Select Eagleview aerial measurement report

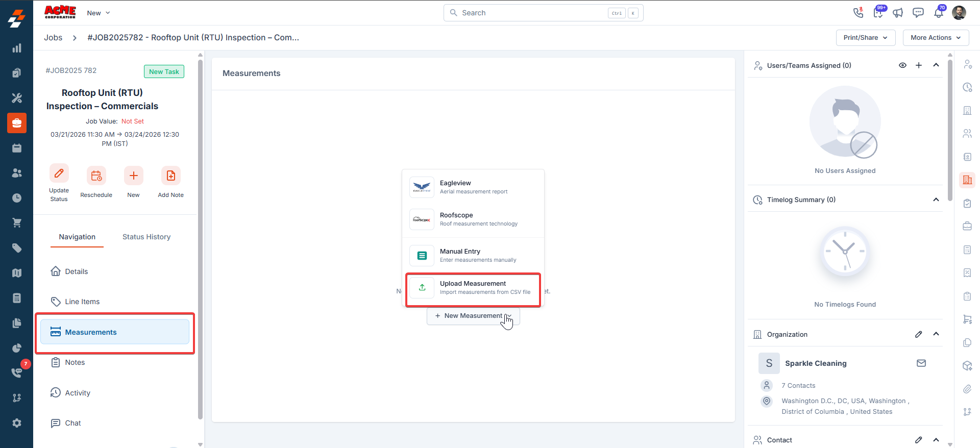pyautogui.click(x=473, y=187)
